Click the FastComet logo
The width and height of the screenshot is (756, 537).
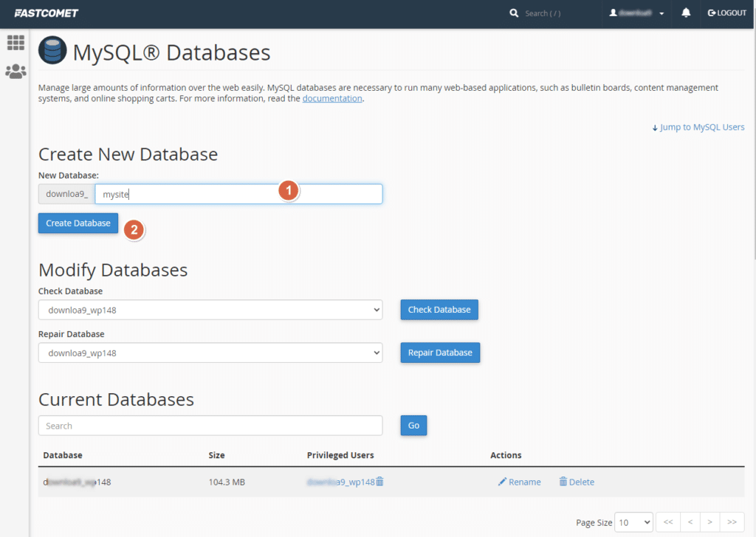click(47, 13)
